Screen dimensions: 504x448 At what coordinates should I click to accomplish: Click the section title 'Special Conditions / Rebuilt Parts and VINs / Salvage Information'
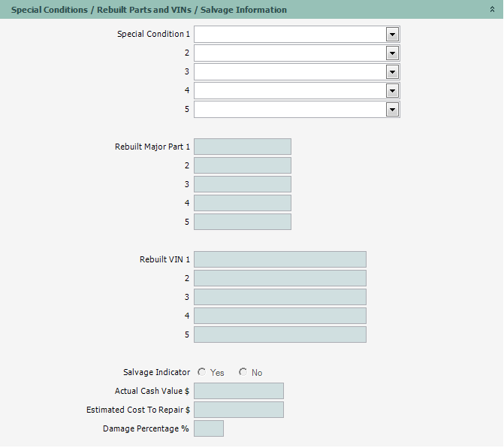tap(149, 10)
